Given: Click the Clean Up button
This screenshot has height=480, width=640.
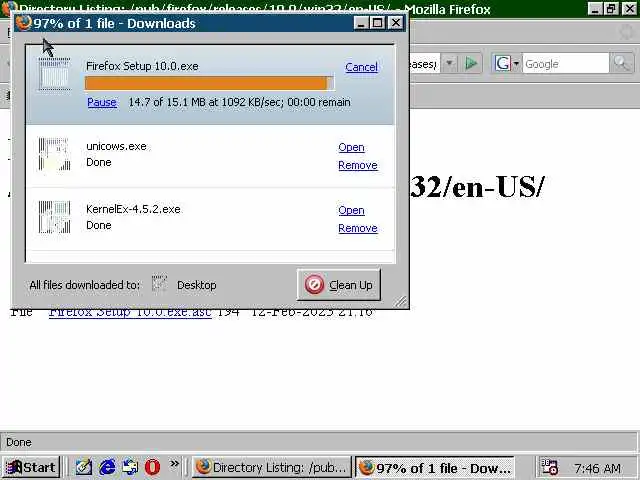Looking at the screenshot, I should tap(339, 284).
